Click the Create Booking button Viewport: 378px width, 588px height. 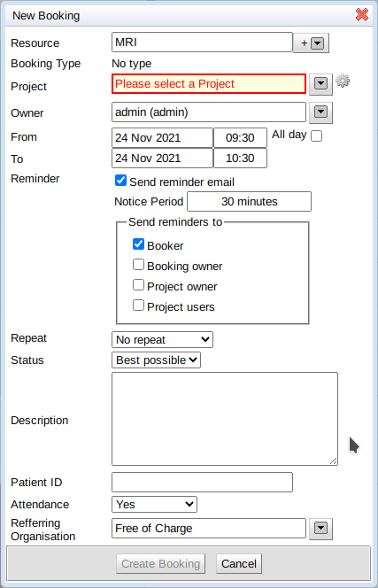[x=160, y=563]
